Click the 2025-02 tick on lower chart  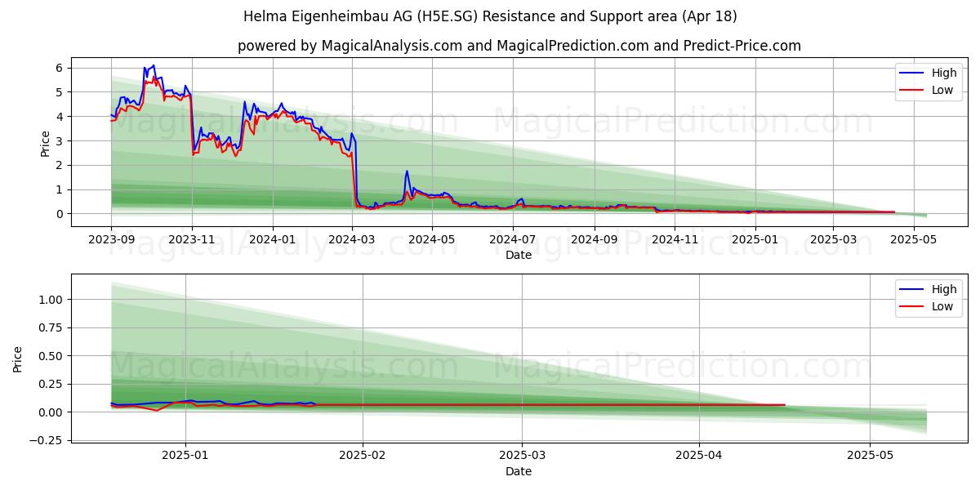[x=362, y=456]
